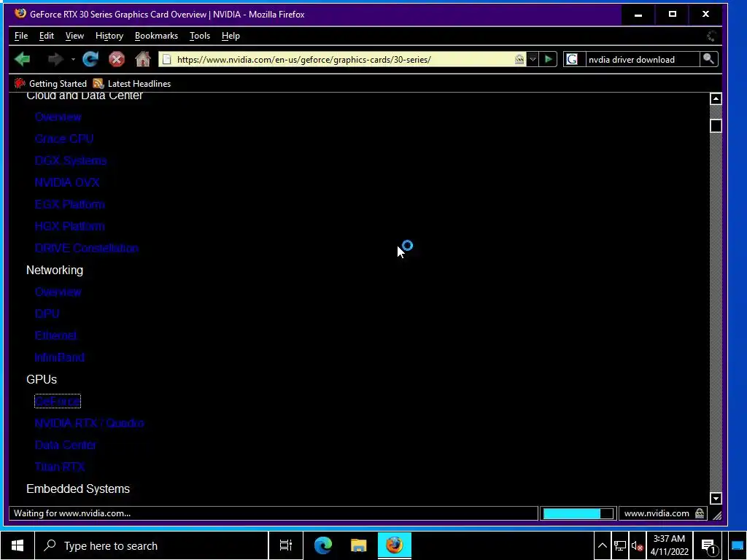The image size is (747, 560).
Task: Open the Tools menu
Action: tap(200, 36)
